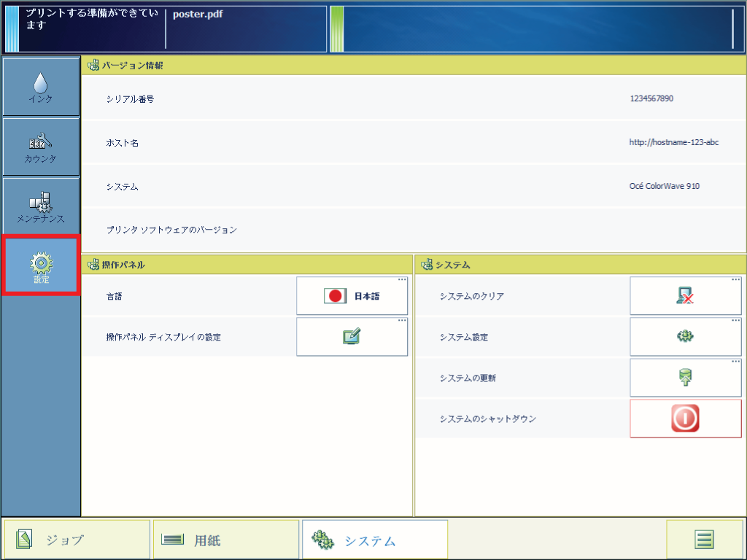Click the シリアル番号 label

coord(130,99)
